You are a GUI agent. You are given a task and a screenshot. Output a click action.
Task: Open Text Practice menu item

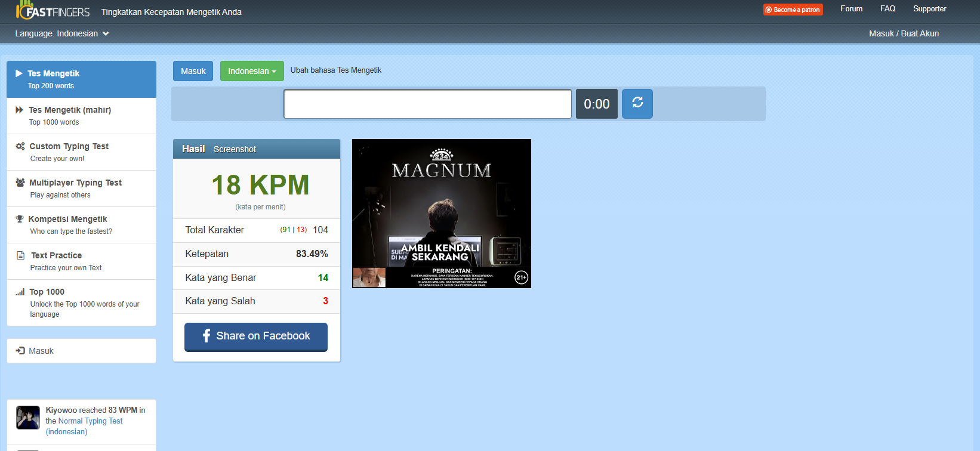[81, 261]
